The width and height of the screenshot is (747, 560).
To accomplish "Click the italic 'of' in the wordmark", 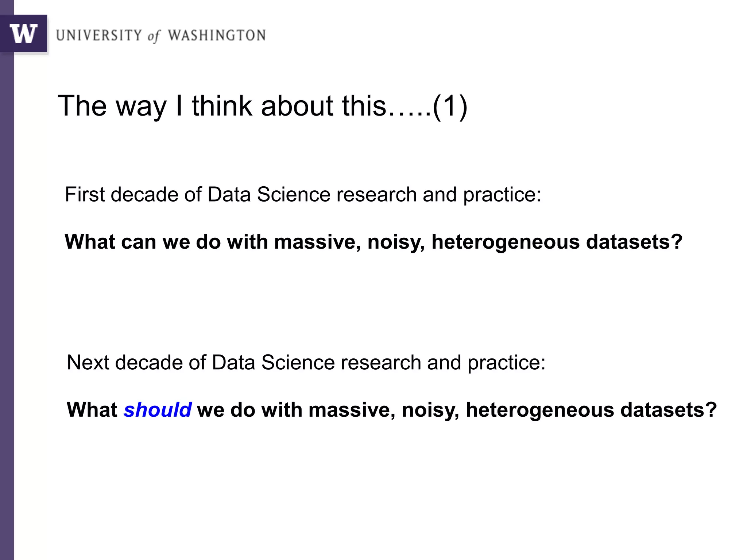I will coord(154,36).
